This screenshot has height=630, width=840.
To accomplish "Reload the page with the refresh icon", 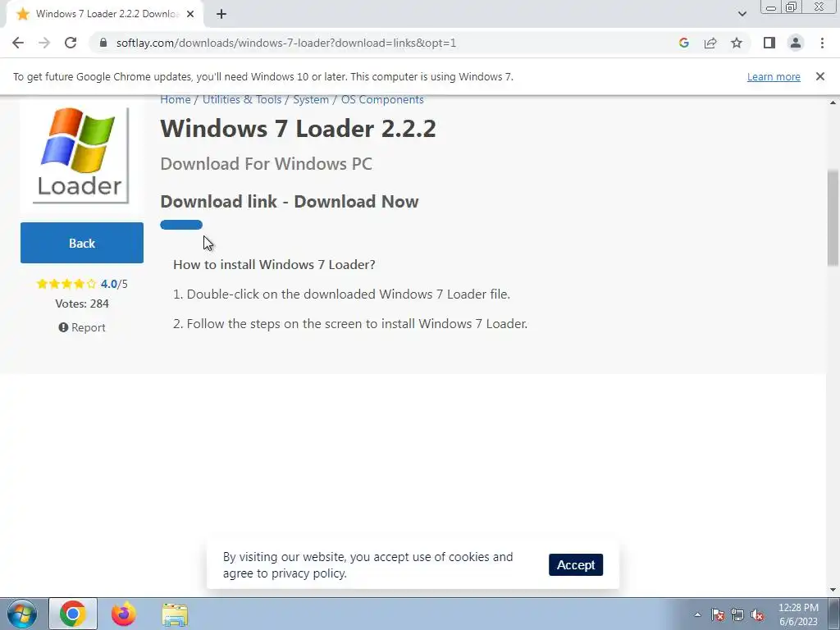I will [71, 43].
